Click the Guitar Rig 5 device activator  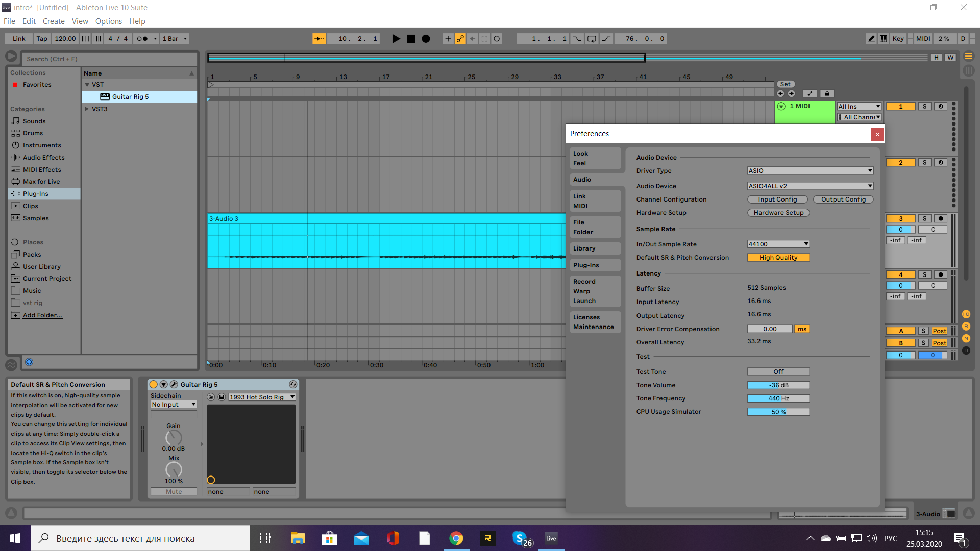pyautogui.click(x=154, y=384)
